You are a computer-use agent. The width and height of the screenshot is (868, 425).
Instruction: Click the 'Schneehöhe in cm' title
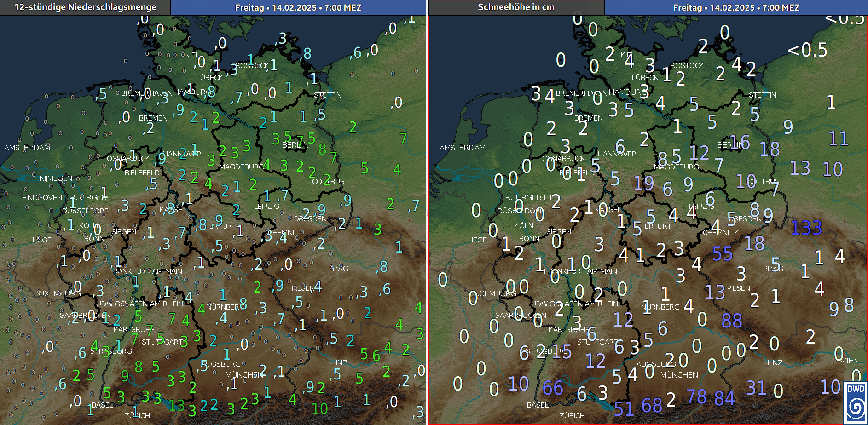516,7
